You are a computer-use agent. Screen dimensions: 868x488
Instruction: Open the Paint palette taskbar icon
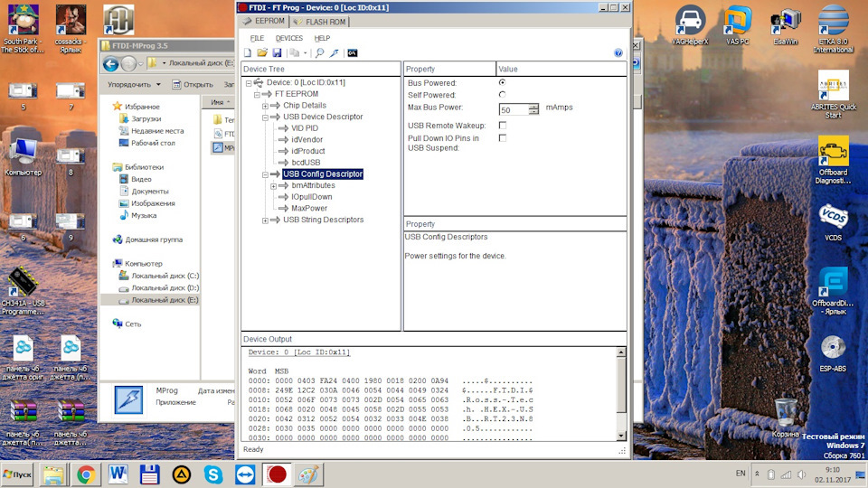pyautogui.click(x=308, y=474)
